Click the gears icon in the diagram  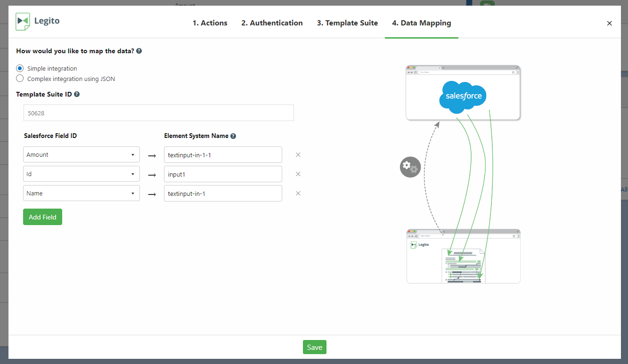coord(410,167)
